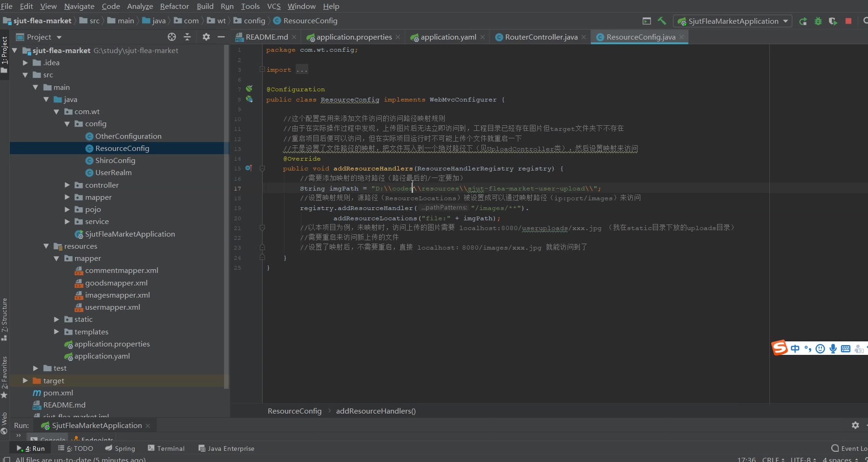
Task: Select the ShiroConfig class in tree
Action: pos(115,160)
